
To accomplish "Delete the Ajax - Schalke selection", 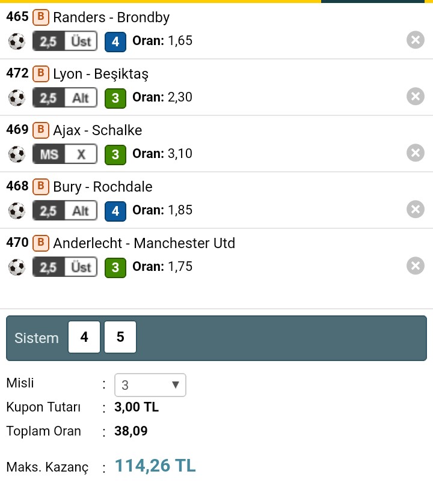I will [x=415, y=153].
